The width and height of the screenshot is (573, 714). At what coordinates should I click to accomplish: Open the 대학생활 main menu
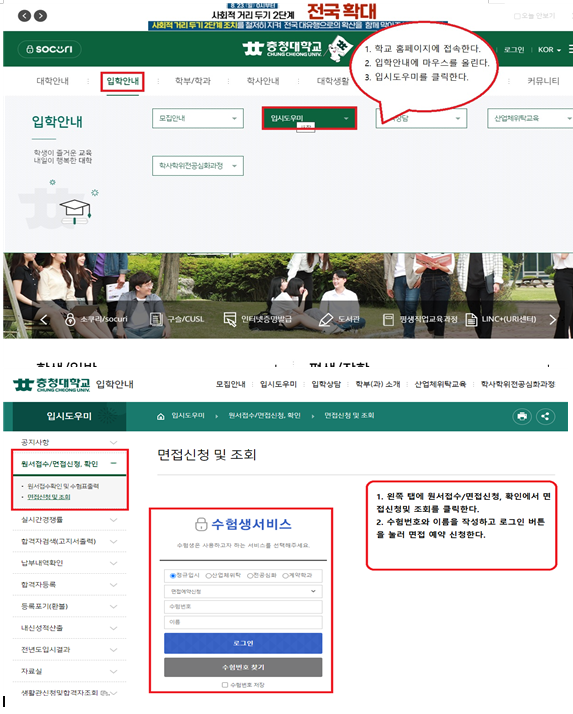click(x=333, y=81)
